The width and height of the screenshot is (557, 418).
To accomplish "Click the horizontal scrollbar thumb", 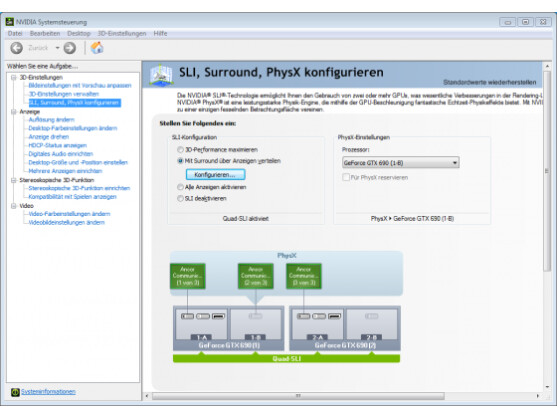I will [298, 396].
